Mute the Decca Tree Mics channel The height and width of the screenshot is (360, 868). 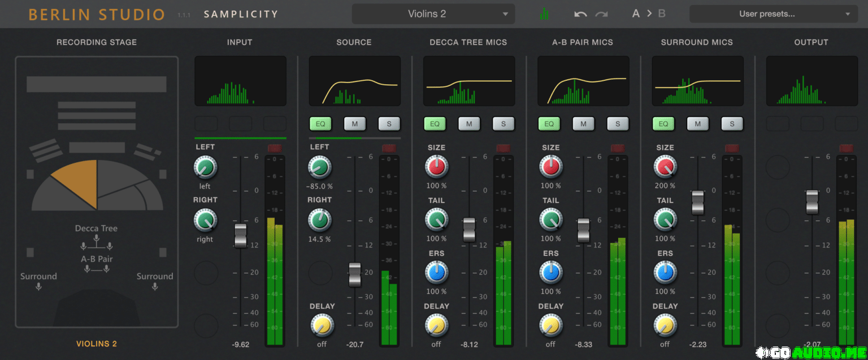(x=469, y=124)
